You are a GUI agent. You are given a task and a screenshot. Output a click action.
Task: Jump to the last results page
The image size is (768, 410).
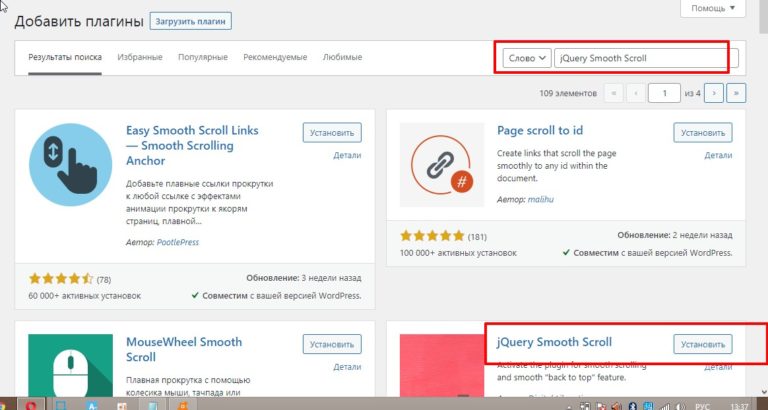coord(736,93)
